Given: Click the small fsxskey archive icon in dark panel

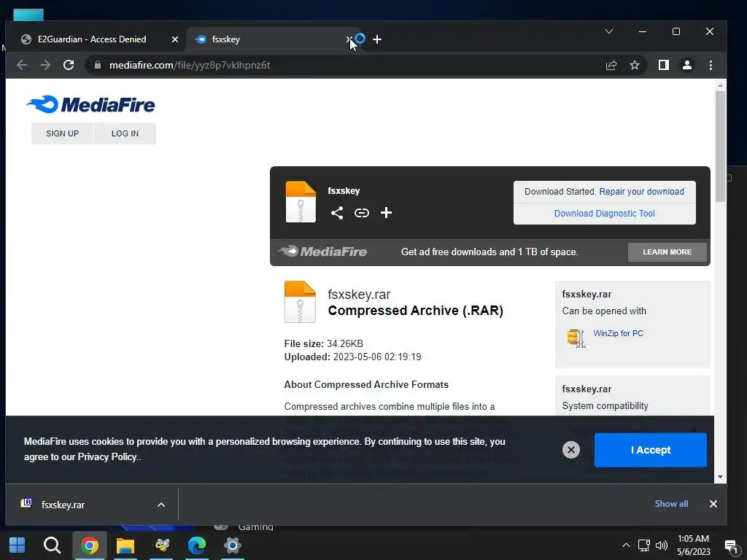Looking at the screenshot, I should coord(301,202).
